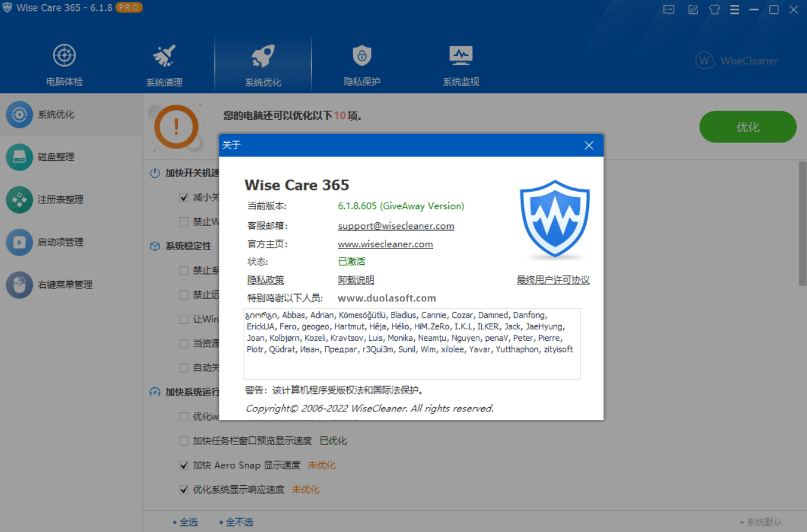Open the www.wisecleaner.com homepage link
807x532 pixels.
386,244
